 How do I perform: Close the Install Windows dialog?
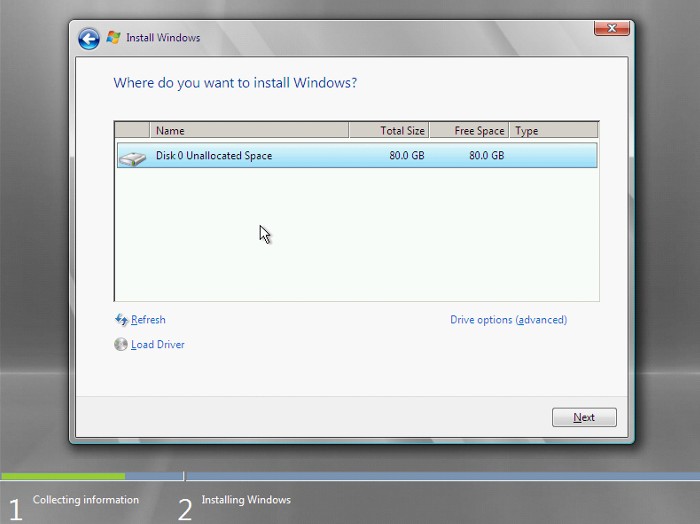pyautogui.click(x=612, y=28)
